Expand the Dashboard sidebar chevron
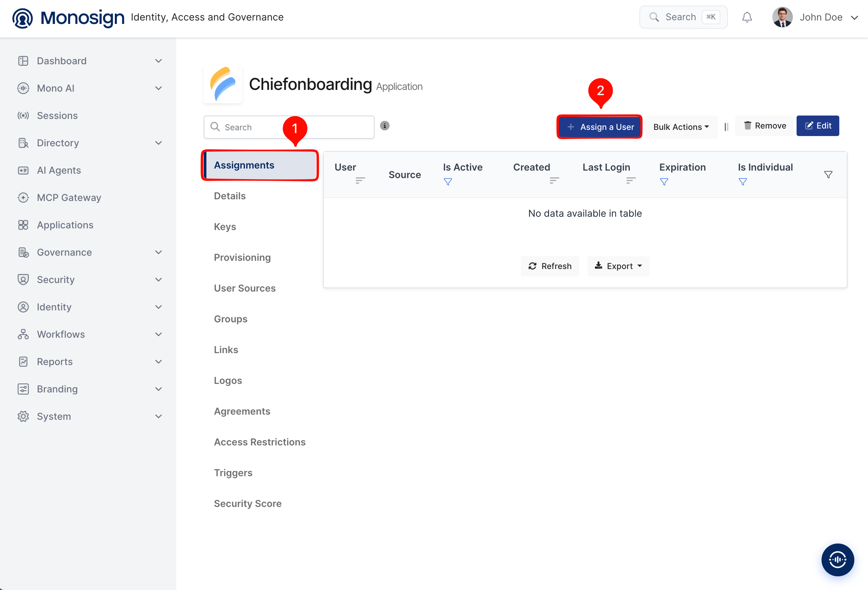 [x=158, y=61]
